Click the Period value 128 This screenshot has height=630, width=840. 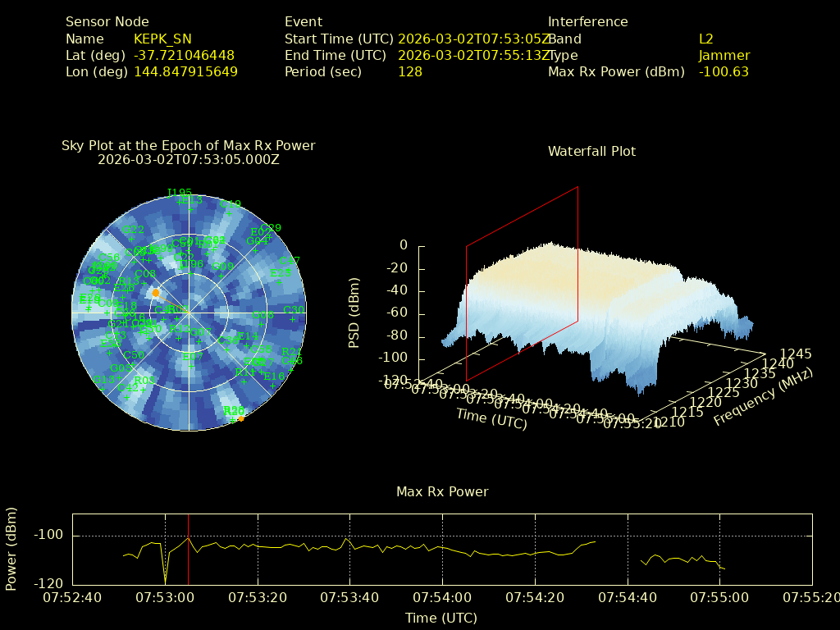click(410, 72)
